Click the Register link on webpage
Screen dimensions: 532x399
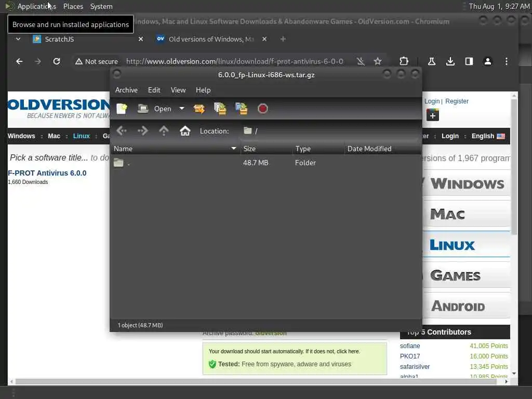point(457,101)
